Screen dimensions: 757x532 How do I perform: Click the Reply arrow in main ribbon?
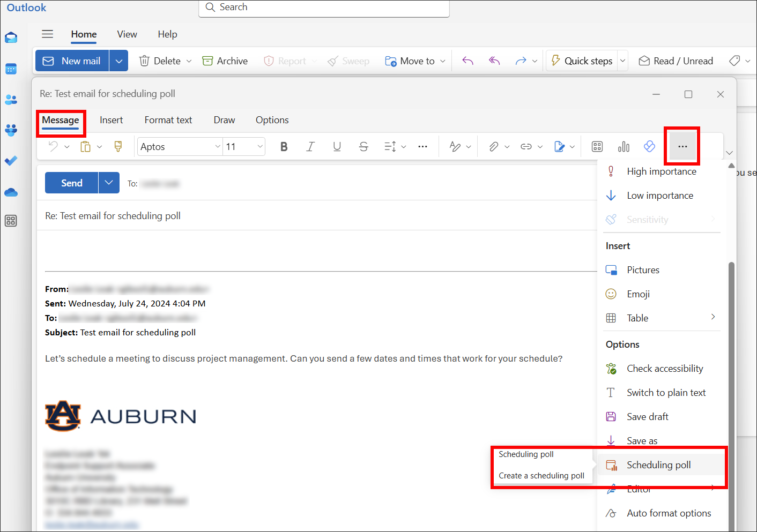pyautogui.click(x=468, y=61)
